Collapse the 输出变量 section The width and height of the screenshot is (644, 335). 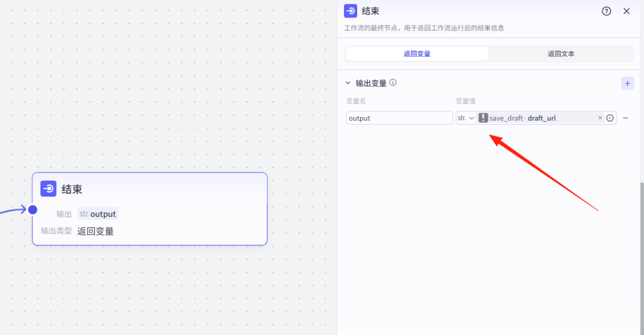point(348,83)
